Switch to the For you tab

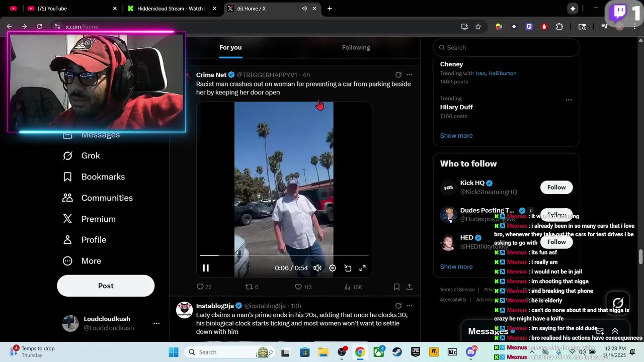230,48
